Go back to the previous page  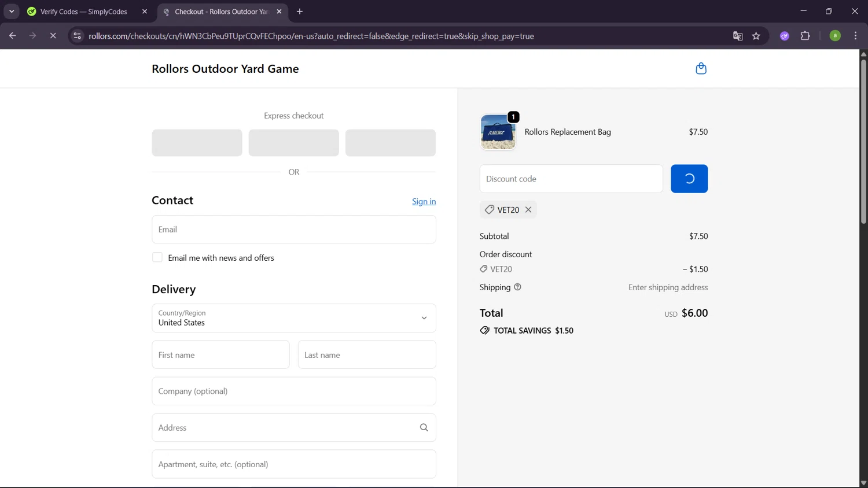pos(12,36)
